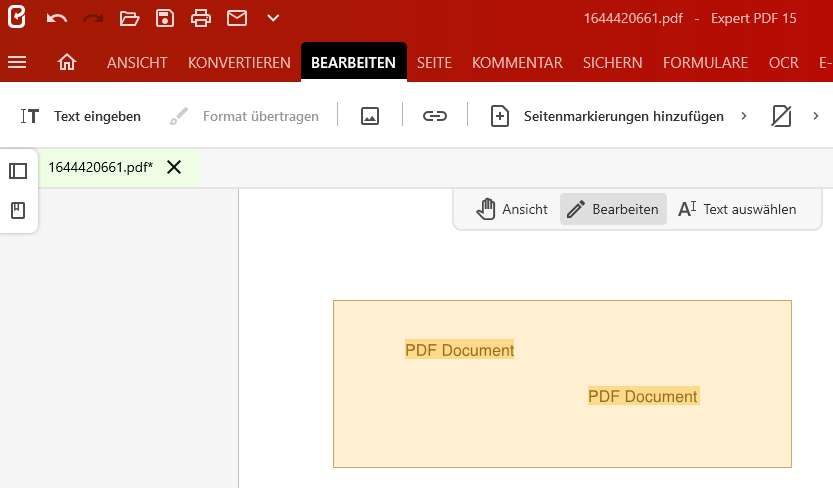
Task: Click Seitenmarkierungen hinzufügen
Action: point(607,116)
